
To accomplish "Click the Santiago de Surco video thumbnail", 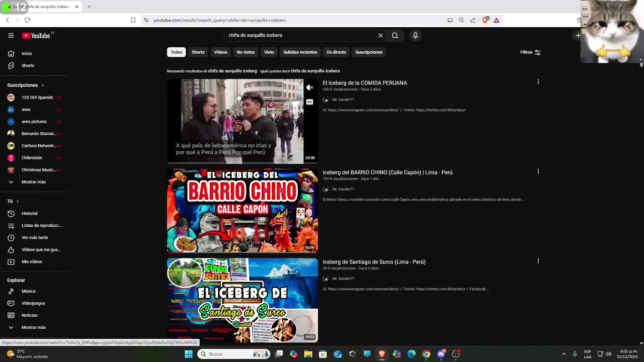I will pyautogui.click(x=243, y=300).
